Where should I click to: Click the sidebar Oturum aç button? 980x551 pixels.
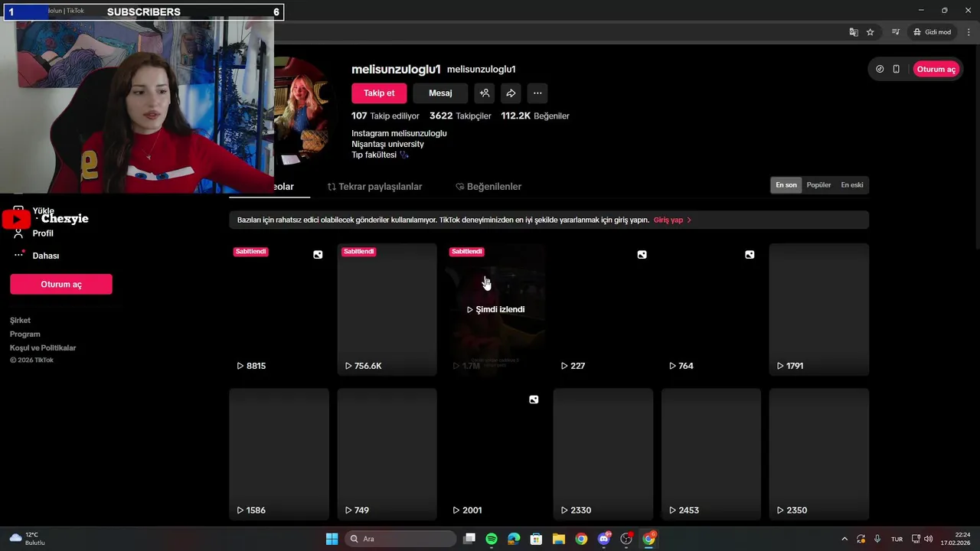61,284
